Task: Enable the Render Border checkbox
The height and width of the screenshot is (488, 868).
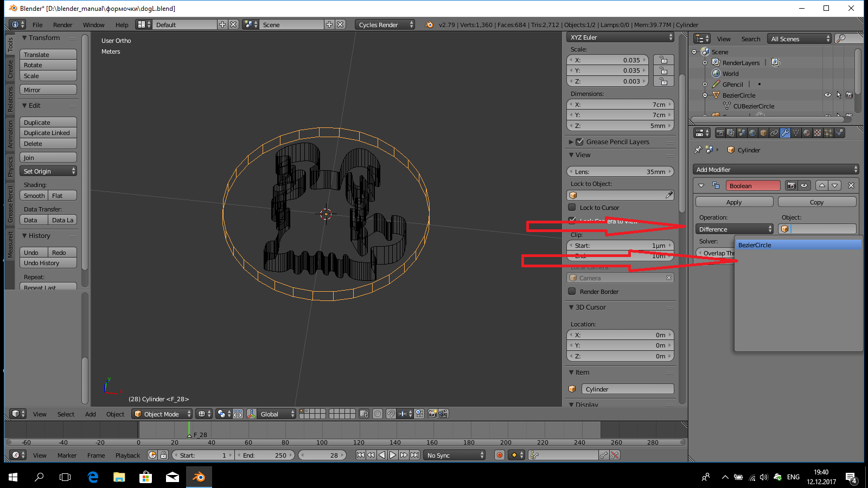Action: click(572, 291)
